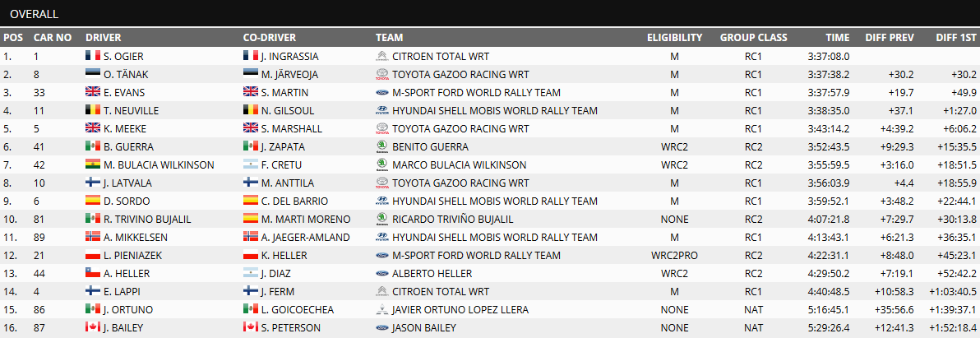980x338 pixels.
Task: Click the DIFF 1ST column header
Action: pos(956,38)
